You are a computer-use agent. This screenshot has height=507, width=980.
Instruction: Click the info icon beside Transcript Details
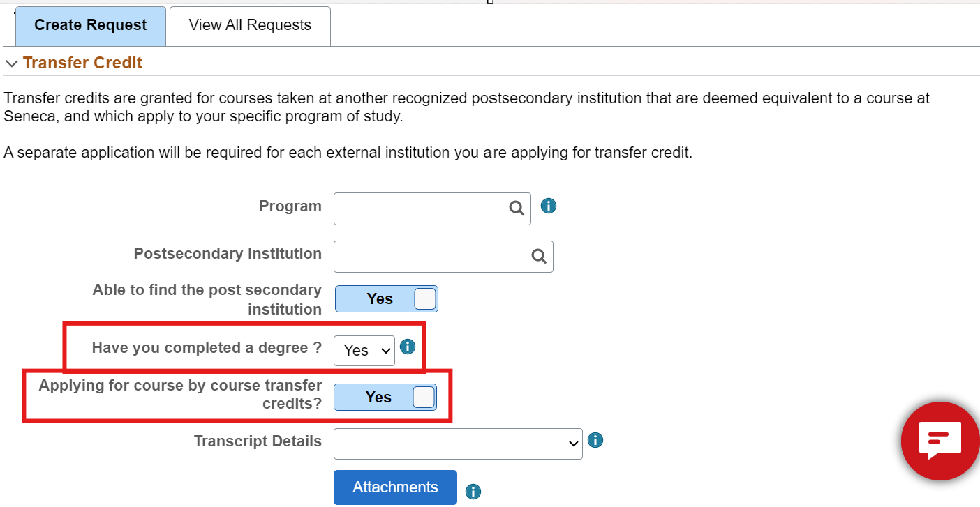pos(595,440)
